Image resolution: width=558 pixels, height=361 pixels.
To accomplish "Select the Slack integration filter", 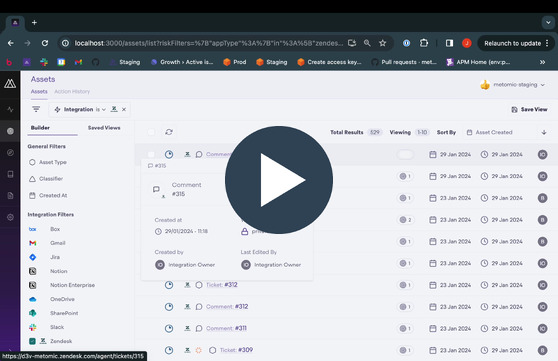I will point(46,327).
